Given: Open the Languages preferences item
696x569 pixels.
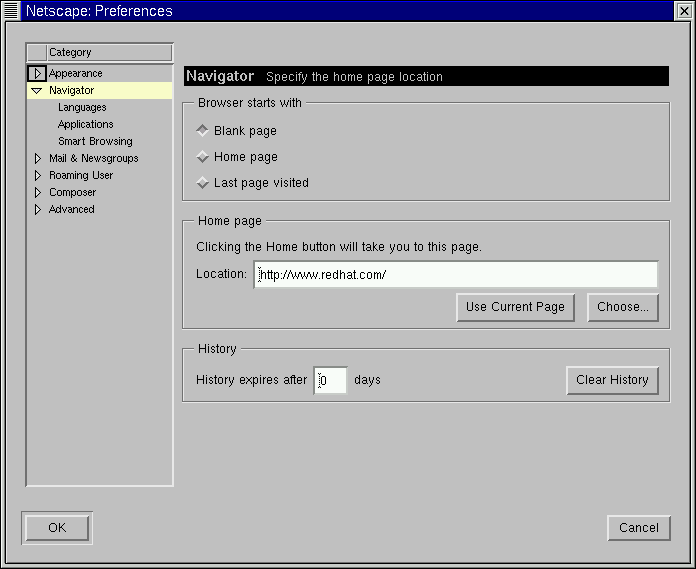Looking at the screenshot, I should (x=82, y=107).
